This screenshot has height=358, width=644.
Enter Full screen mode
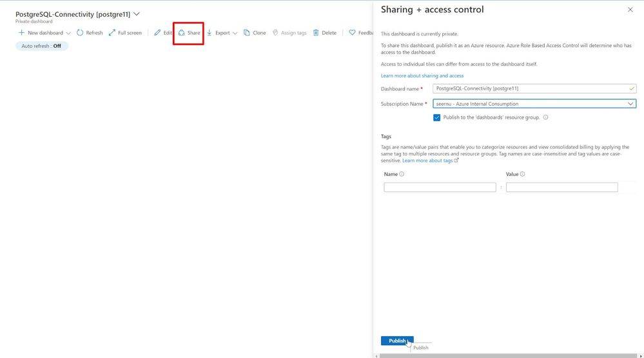(x=125, y=32)
